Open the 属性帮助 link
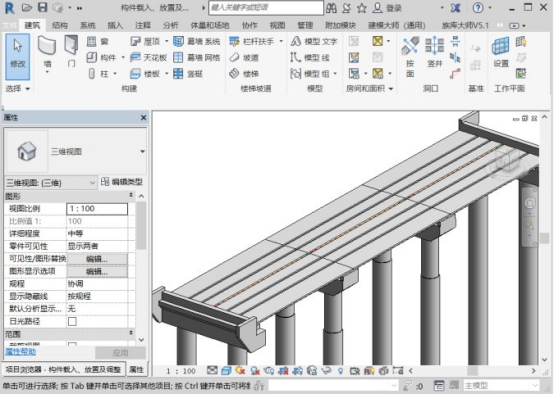Screen dimensions: 554x395 [20, 352]
